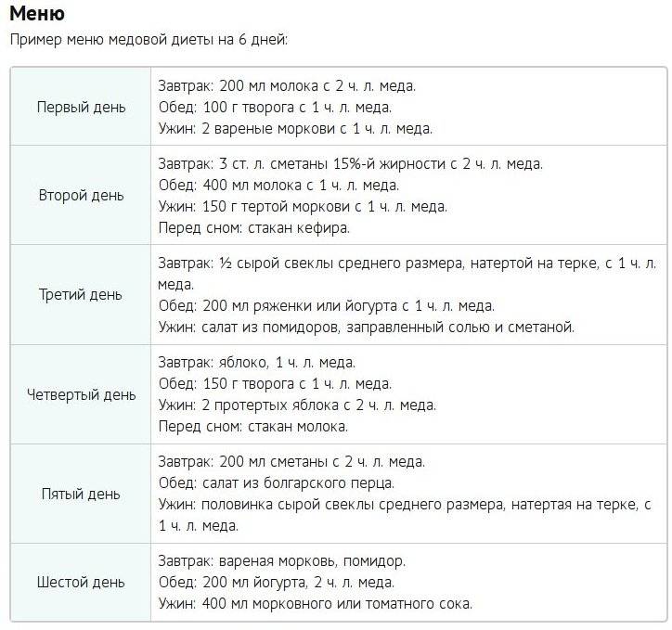
Task: Click the line 'Обед: 100 г творога с 1 ч. л. меда'
Action: pyautogui.click(x=275, y=107)
